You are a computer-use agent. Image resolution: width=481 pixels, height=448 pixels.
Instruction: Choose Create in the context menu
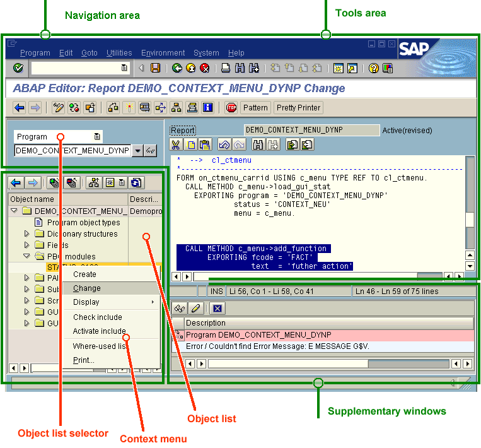112,274
